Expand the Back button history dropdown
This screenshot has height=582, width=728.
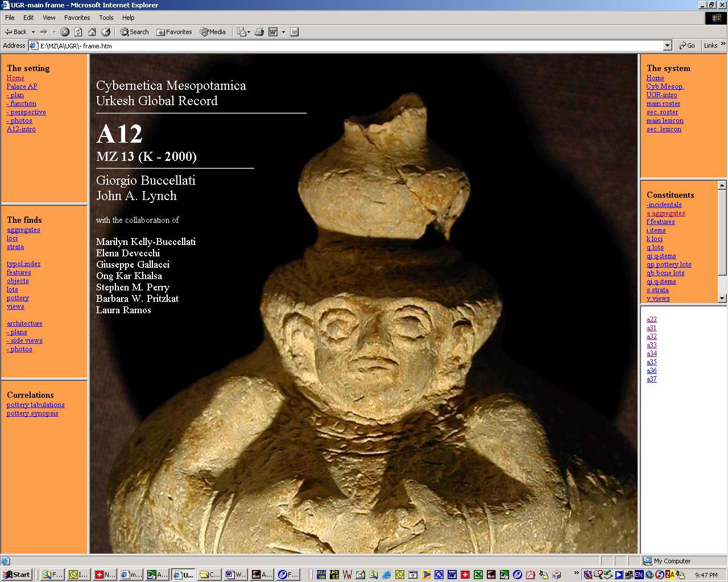[x=33, y=32]
